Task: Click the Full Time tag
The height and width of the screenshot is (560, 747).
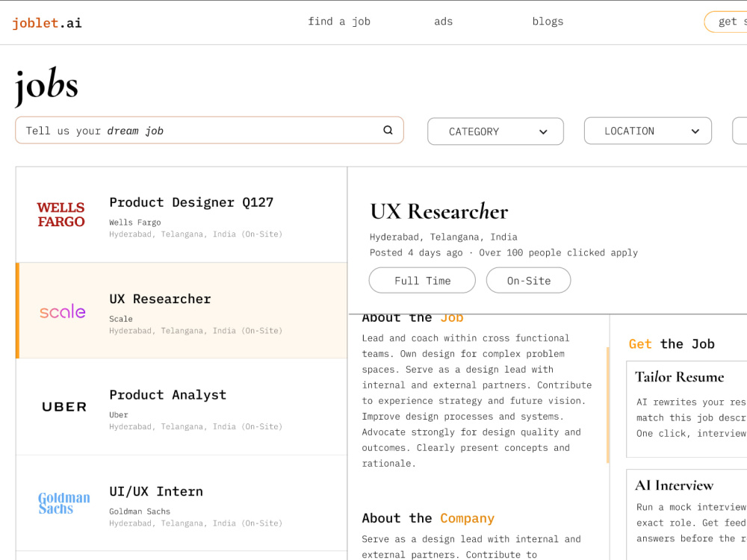Action: point(422,281)
